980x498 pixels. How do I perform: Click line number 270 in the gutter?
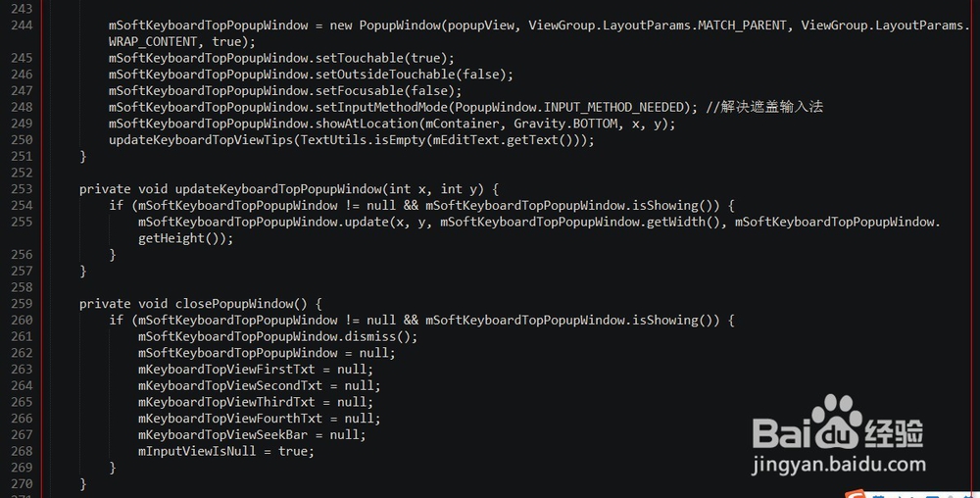pyautogui.click(x=22, y=483)
